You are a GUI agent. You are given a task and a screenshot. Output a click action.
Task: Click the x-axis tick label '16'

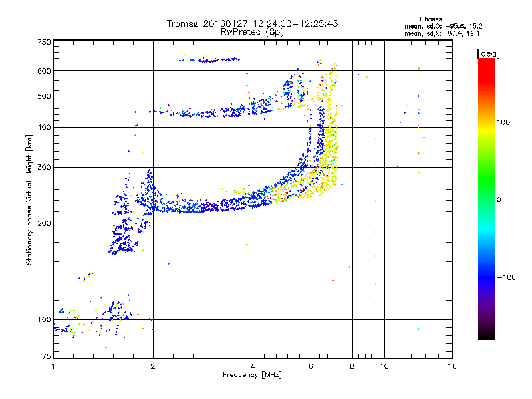[x=452, y=366]
